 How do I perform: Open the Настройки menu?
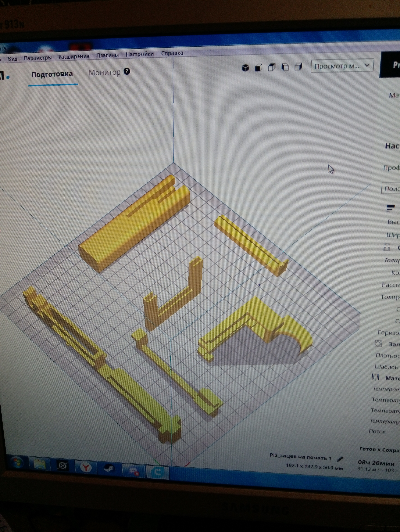click(x=140, y=54)
